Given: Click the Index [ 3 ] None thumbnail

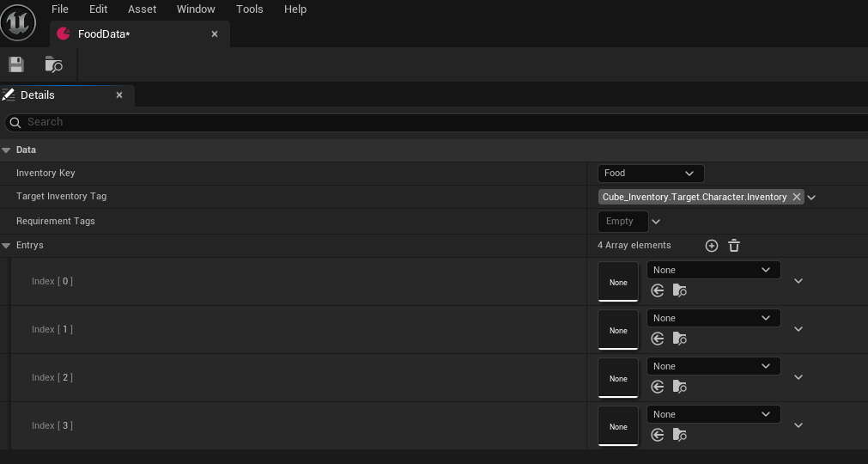Looking at the screenshot, I should click(x=618, y=426).
